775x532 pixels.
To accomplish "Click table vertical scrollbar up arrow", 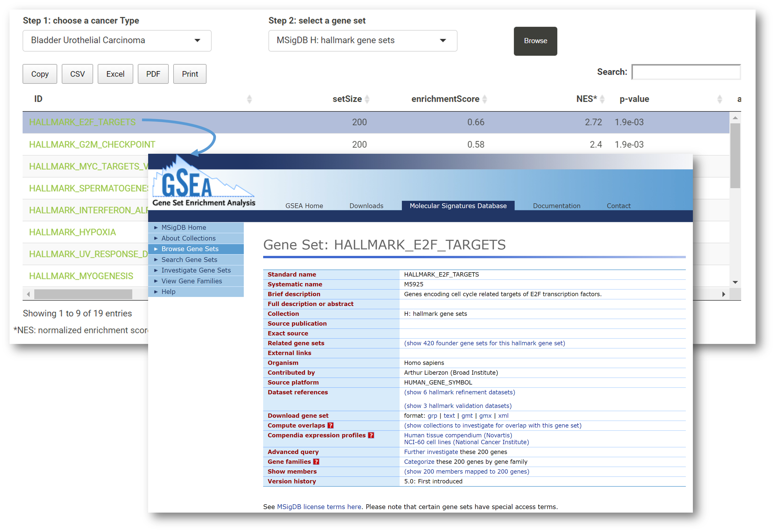I will (x=735, y=118).
